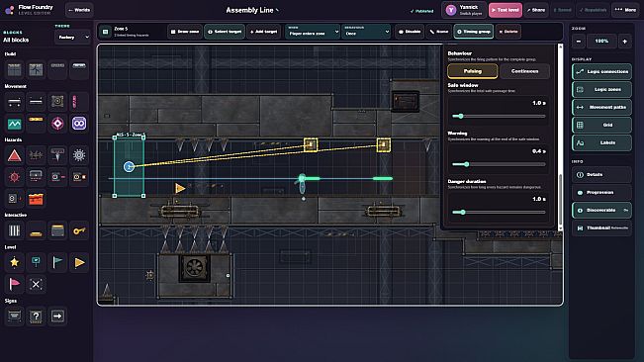Choose the Pulsing behaviour option
Screen dimensions: 644x362
[472, 71]
